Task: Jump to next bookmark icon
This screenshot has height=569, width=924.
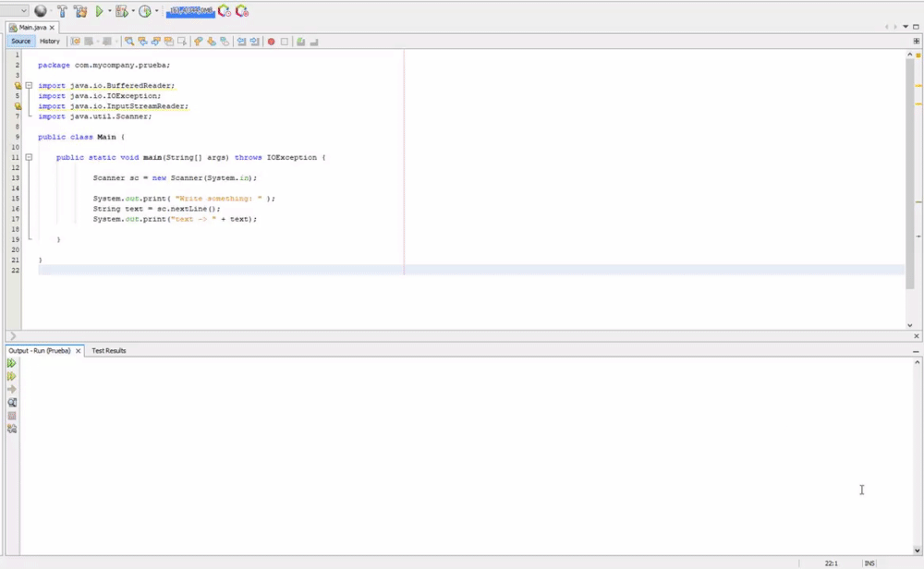Action: pos(211,42)
